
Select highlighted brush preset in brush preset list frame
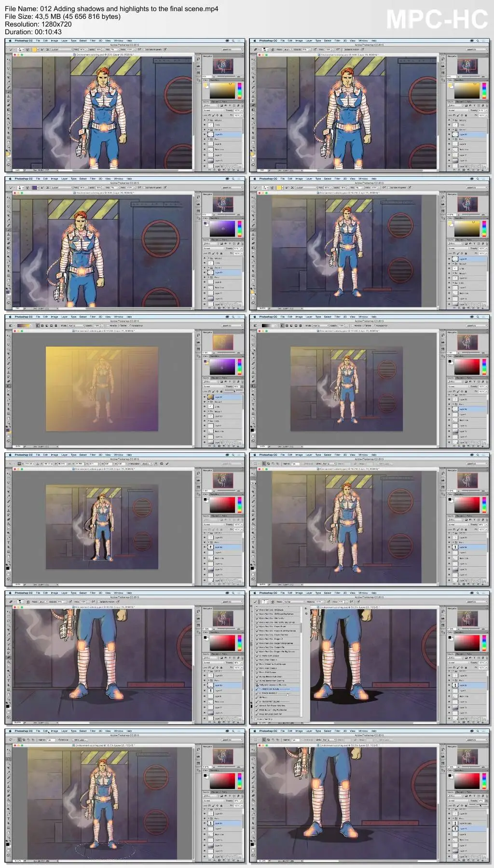(277, 689)
